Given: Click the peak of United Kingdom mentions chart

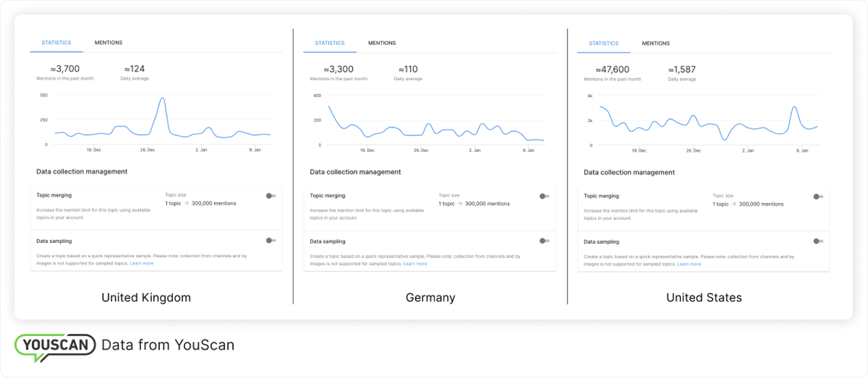Looking at the screenshot, I should point(162,98).
